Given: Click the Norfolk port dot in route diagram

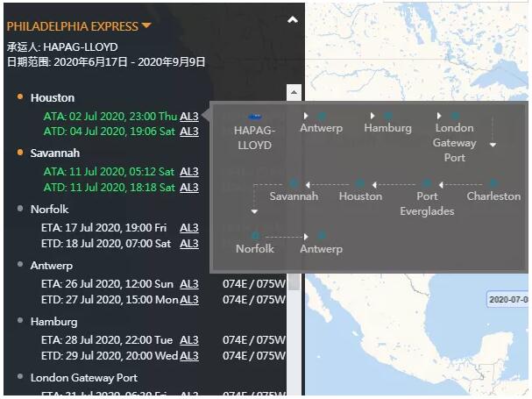Looking at the screenshot, I should [x=254, y=236].
